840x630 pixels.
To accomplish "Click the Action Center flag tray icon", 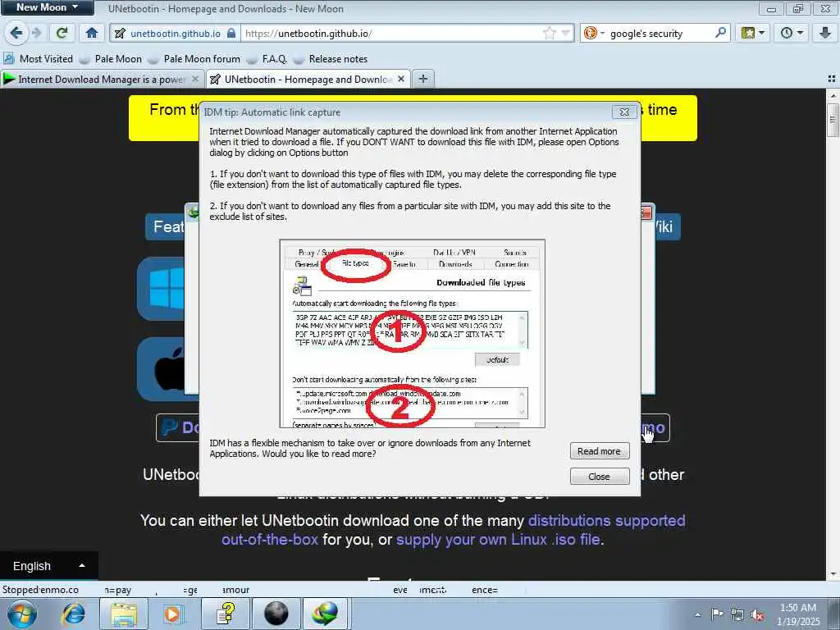I will click(x=717, y=614).
